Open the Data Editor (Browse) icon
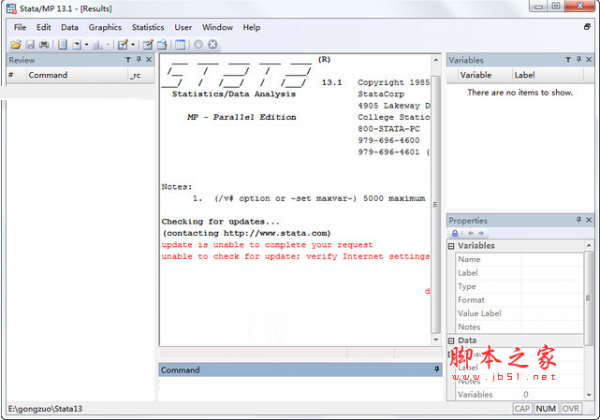 click(161, 45)
